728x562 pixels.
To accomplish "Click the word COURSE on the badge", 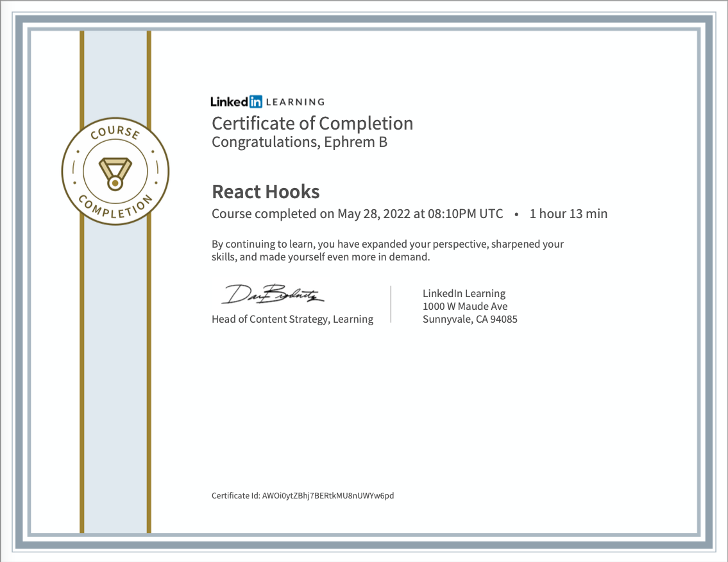I will [x=115, y=133].
